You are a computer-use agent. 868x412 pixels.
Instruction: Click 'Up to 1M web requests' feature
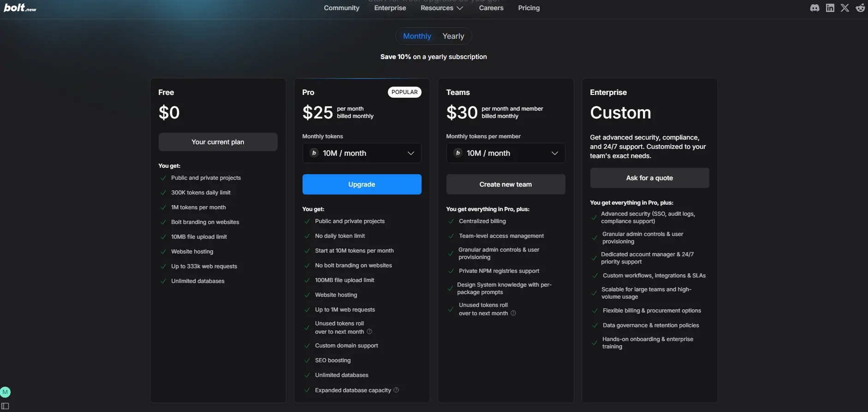pyautogui.click(x=345, y=310)
